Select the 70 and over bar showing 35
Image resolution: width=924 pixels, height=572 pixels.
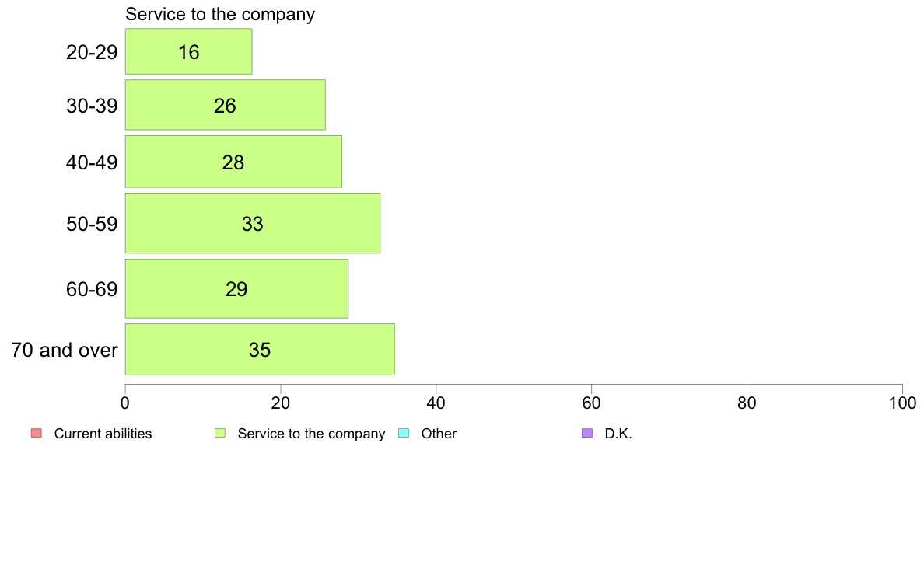[260, 349]
